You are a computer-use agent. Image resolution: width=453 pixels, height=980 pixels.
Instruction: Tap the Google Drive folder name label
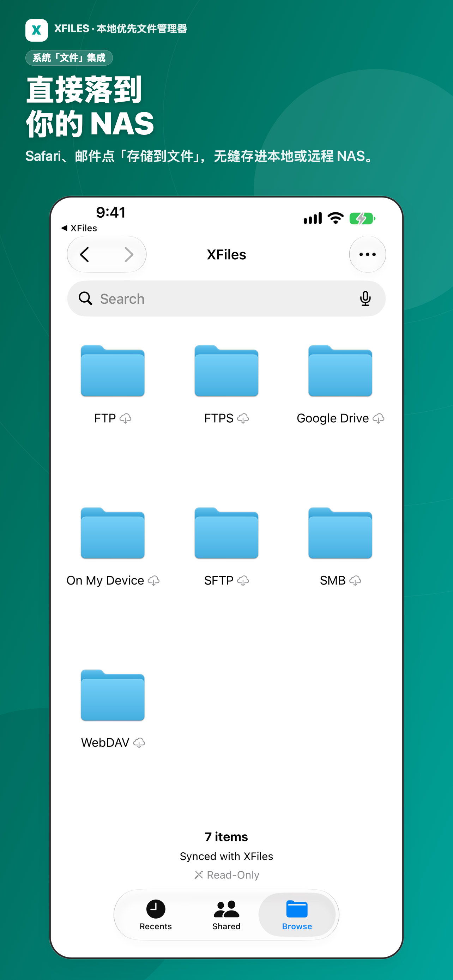(x=333, y=418)
